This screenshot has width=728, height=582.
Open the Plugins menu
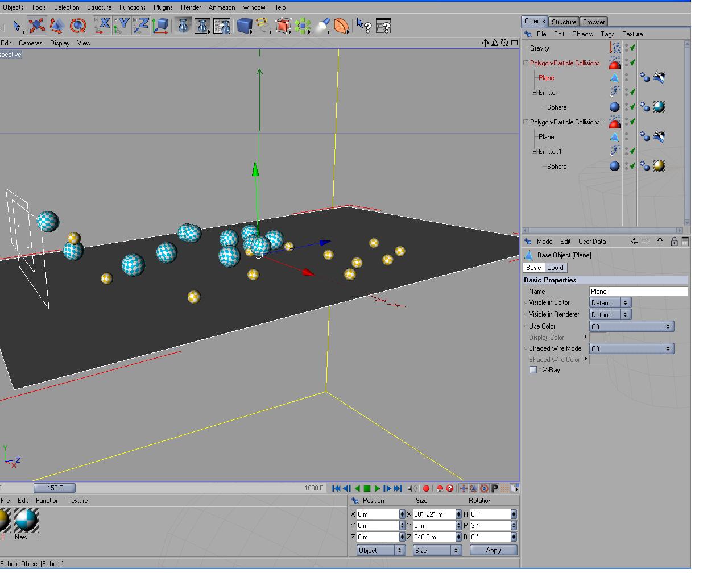163,7
